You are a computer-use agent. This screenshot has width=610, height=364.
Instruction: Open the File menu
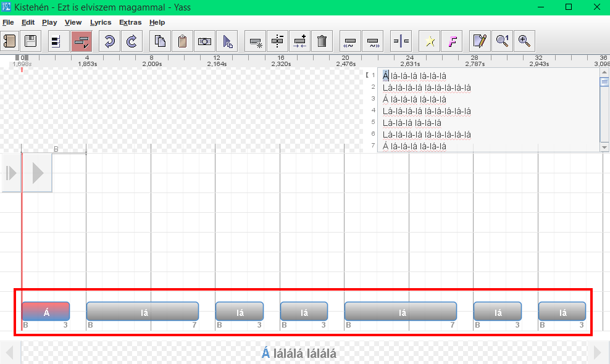tap(8, 22)
